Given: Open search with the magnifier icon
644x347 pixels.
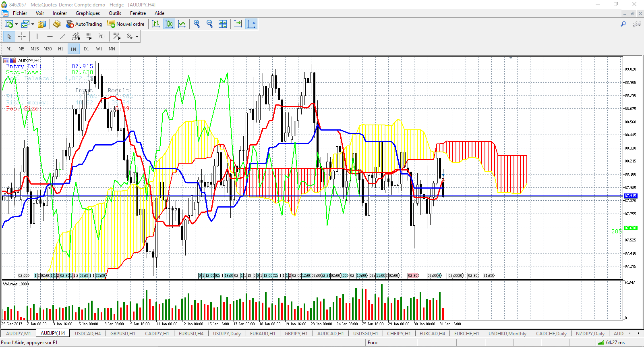Looking at the screenshot, I should 623,24.
